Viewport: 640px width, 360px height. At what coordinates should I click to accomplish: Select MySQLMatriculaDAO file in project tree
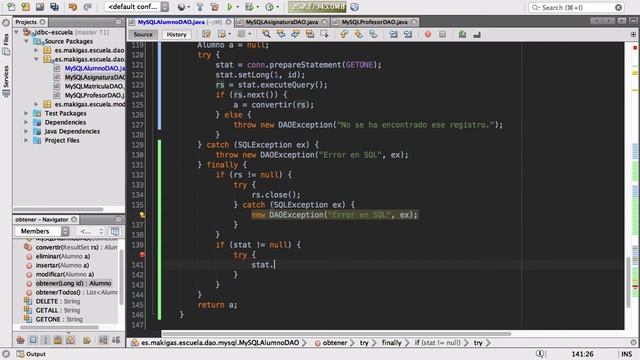pyautogui.click(x=94, y=86)
